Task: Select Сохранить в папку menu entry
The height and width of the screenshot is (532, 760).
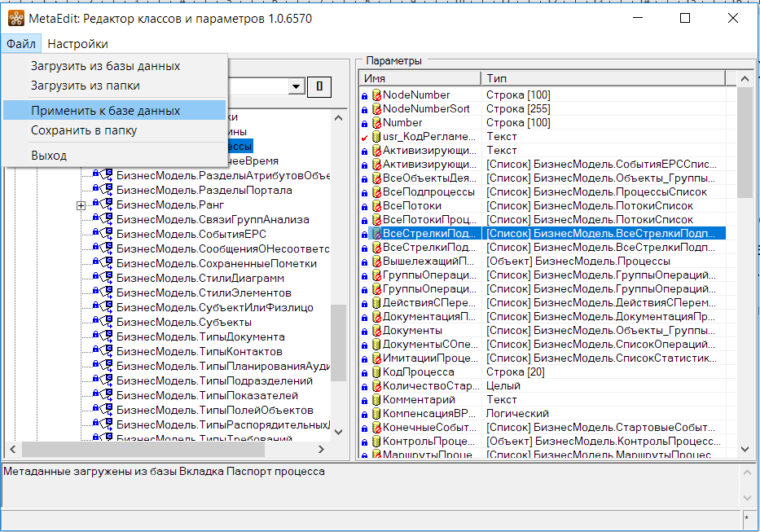Action: (84, 130)
